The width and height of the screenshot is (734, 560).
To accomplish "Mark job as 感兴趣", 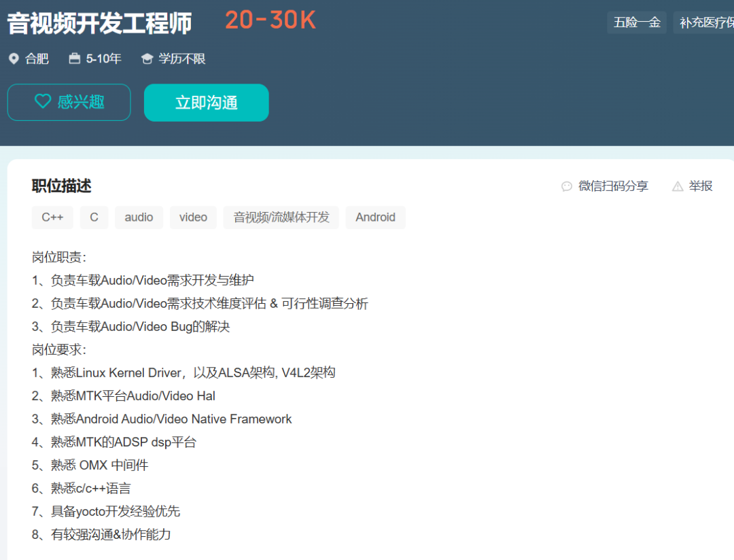I will point(69,102).
